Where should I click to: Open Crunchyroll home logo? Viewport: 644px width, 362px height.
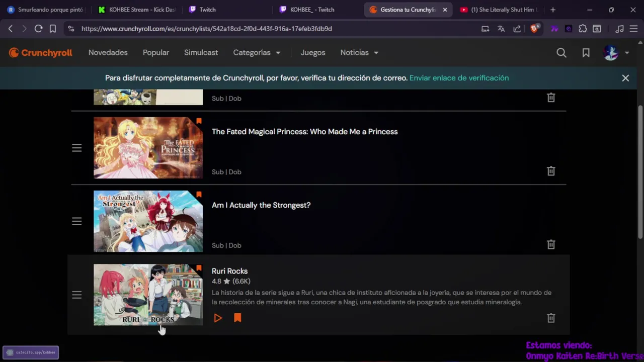coord(40,53)
